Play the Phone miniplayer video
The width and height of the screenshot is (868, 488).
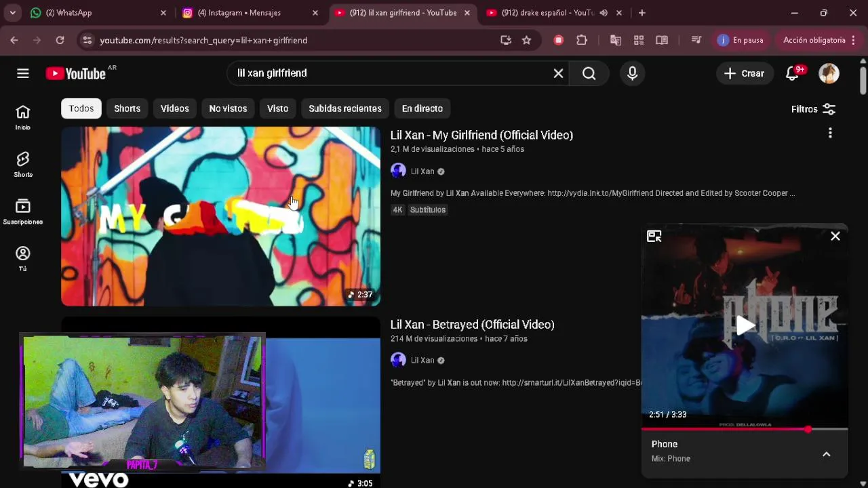coord(745,326)
